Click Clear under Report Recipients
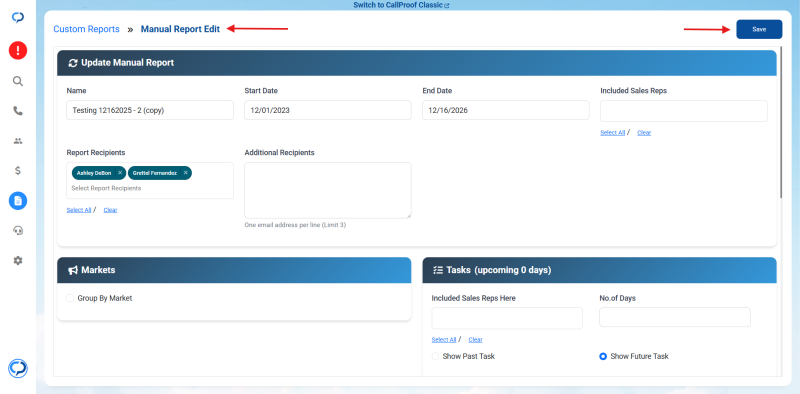This screenshot has width=800, height=394. tap(110, 210)
